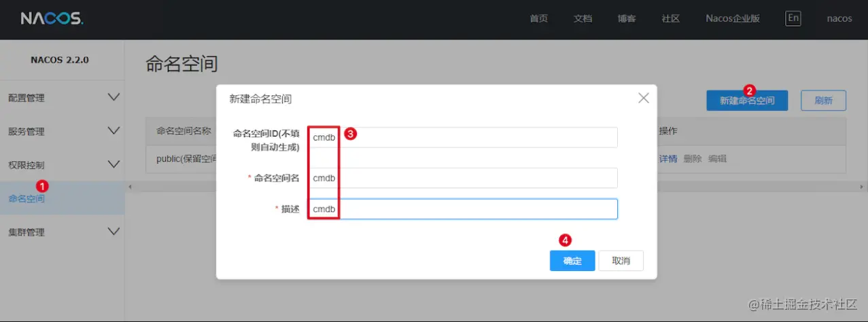This screenshot has width=868, height=322.
Task: Focus the 命名空间名 input field
Action: click(x=462, y=178)
